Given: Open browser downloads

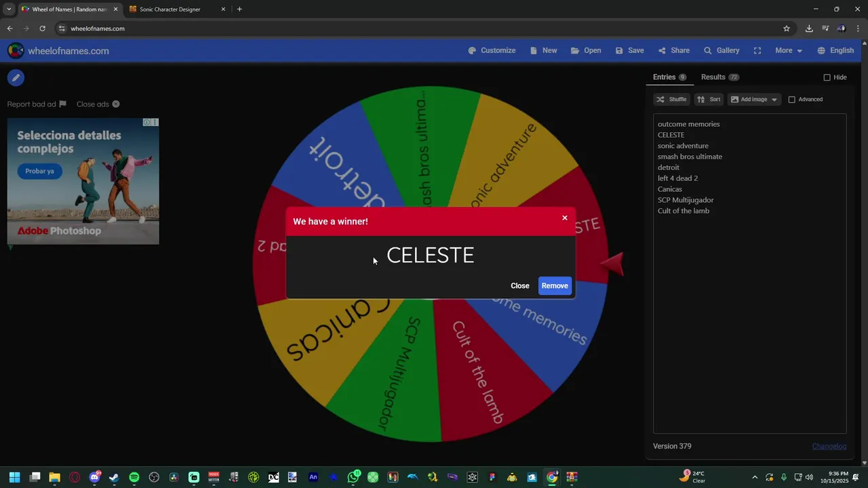Looking at the screenshot, I should 809,28.
